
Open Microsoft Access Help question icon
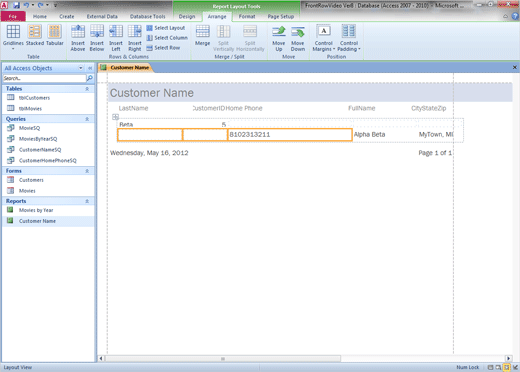(515, 16)
